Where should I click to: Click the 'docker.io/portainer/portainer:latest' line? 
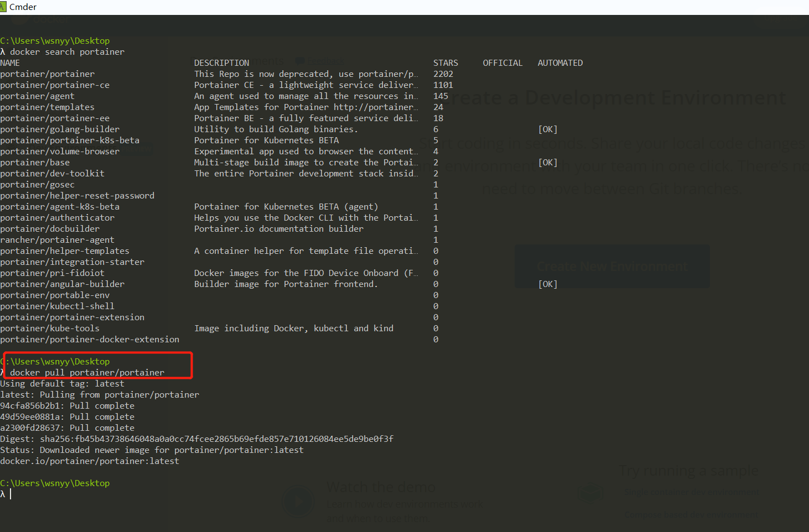coord(90,461)
